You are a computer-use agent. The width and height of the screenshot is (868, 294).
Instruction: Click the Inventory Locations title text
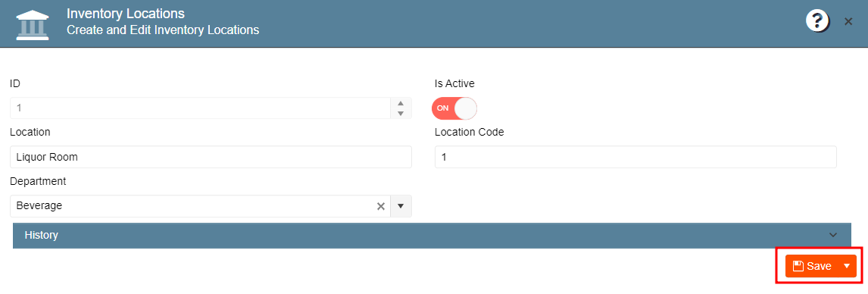126,14
